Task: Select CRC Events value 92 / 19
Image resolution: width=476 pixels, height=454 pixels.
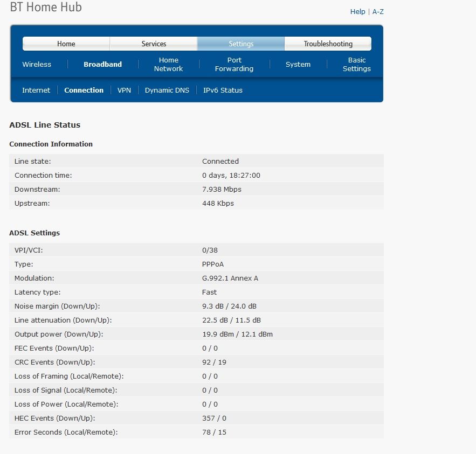Action: tap(214, 362)
